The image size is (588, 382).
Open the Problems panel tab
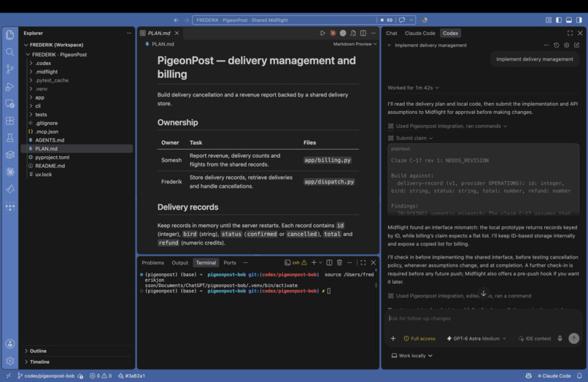(x=152, y=262)
